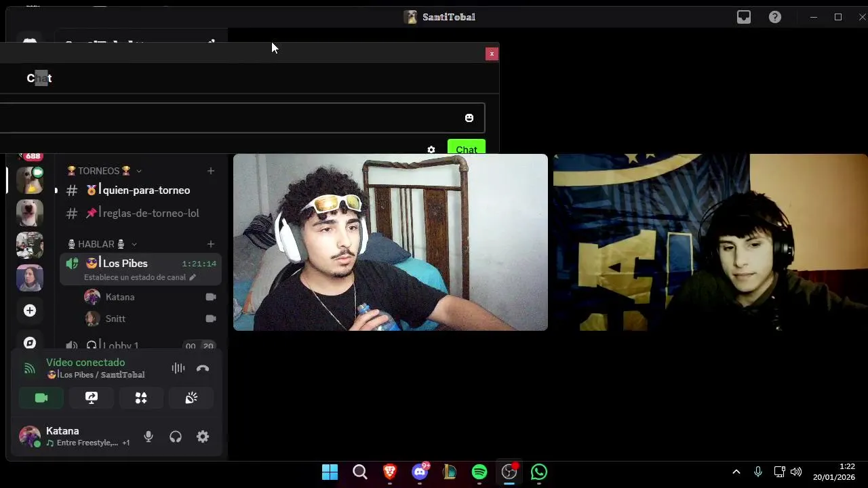868x488 pixels.
Task: Click the Video conectado status text
Action: point(85,363)
